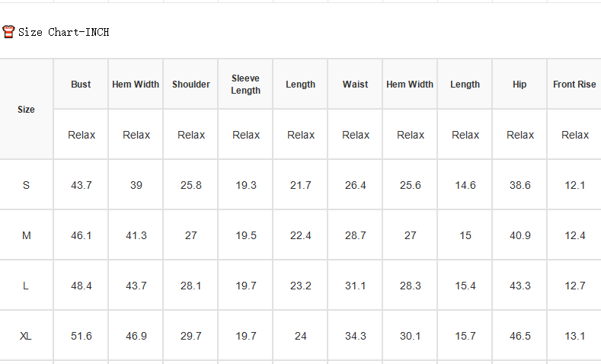601x364 pixels.
Task: Select the Sleeve Length column header
Action: coord(246,85)
